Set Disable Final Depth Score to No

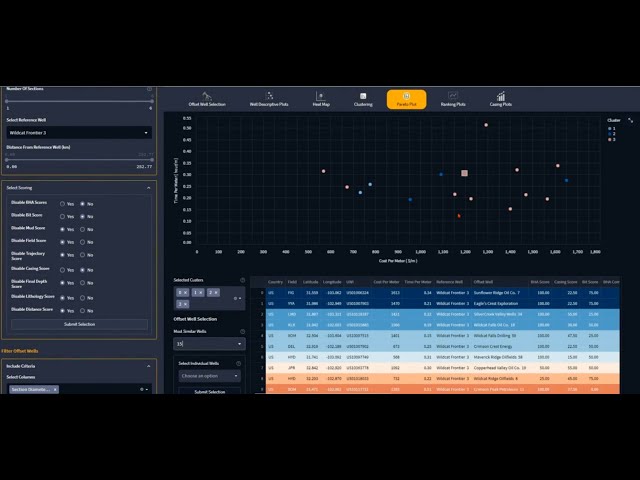pyautogui.click(x=82, y=283)
